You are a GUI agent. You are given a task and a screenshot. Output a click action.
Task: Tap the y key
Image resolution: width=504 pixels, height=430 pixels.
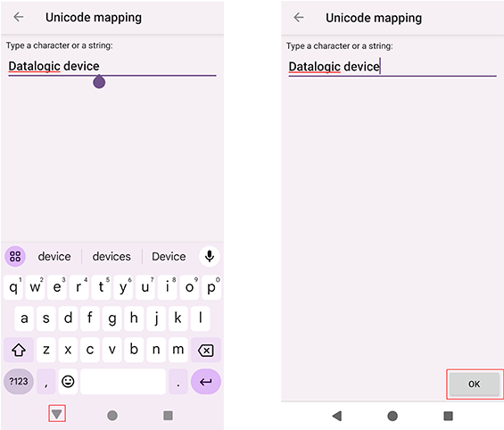[123, 287]
